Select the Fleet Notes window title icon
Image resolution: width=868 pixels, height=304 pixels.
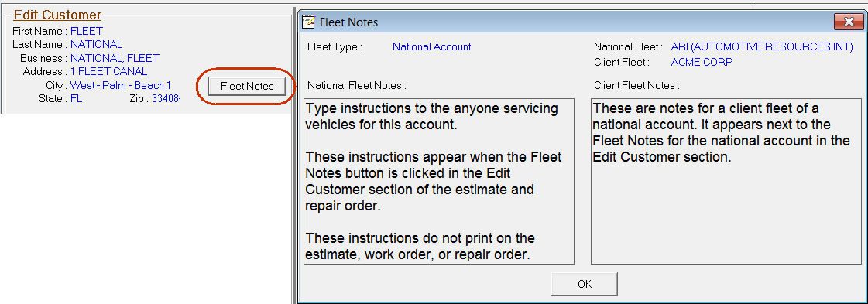[308, 22]
